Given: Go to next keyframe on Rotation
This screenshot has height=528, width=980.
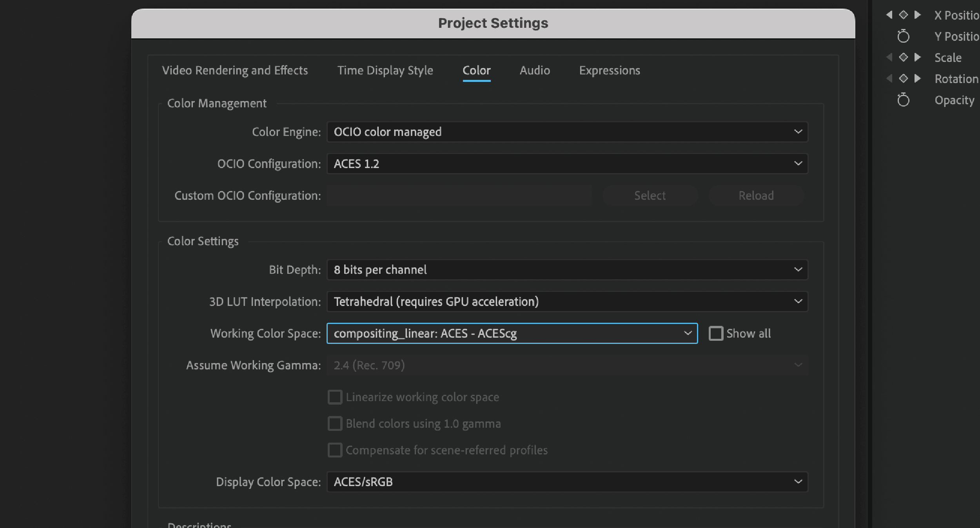Looking at the screenshot, I should pyautogui.click(x=918, y=79).
